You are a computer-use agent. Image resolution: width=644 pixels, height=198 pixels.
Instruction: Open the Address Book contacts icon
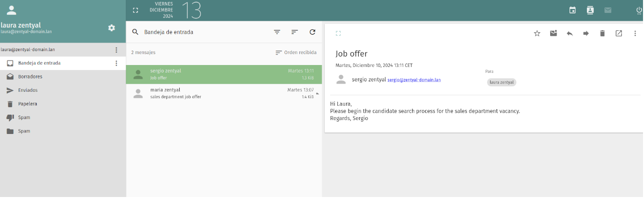click(x=590, y=10)
